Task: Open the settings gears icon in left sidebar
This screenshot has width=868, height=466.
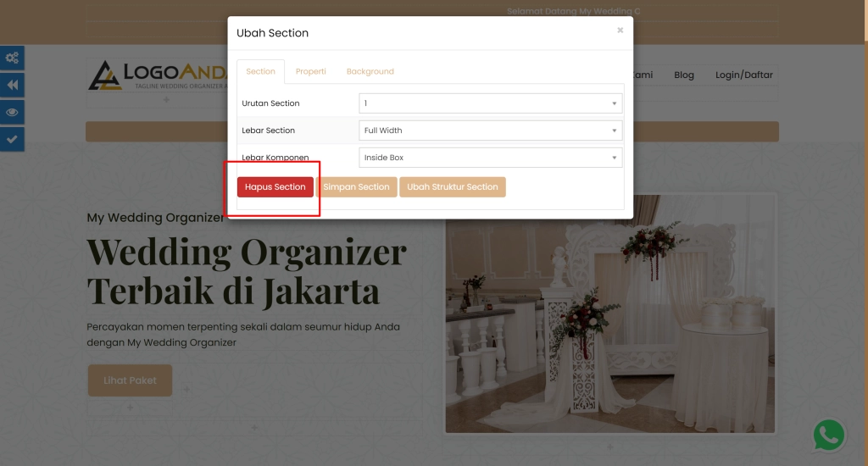Action: tap(12, 58)
